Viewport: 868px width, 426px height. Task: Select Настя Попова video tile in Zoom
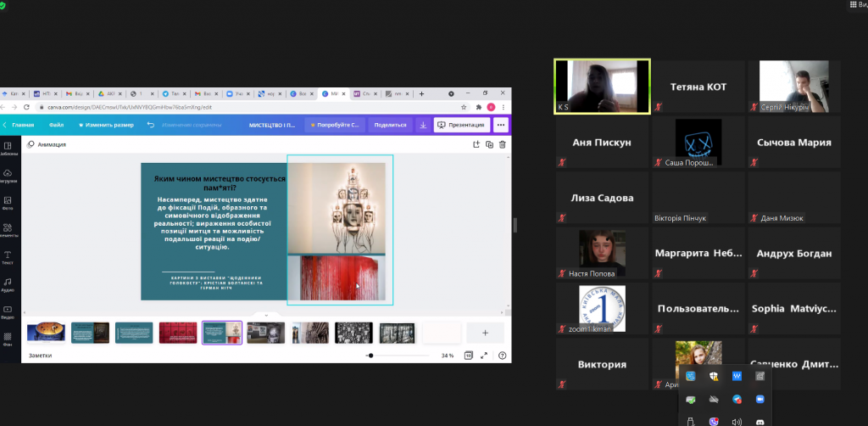click(602, 254)
